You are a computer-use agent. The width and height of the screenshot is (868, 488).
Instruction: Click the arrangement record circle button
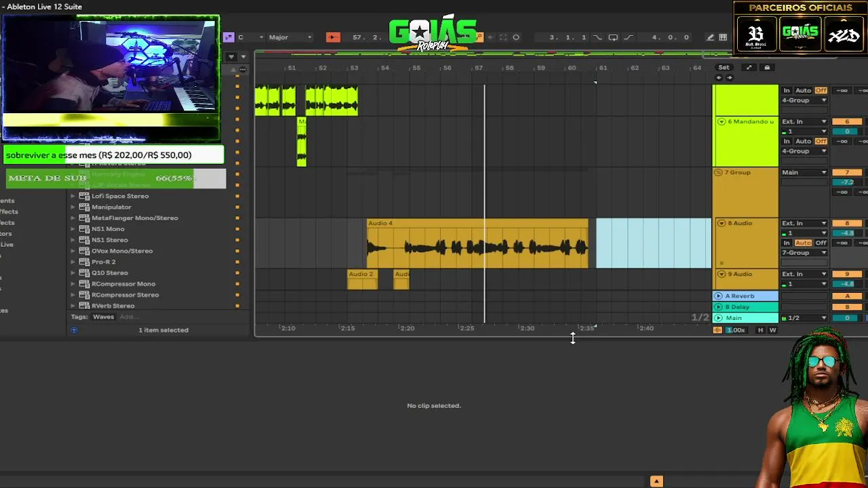(x=516, y=37)
